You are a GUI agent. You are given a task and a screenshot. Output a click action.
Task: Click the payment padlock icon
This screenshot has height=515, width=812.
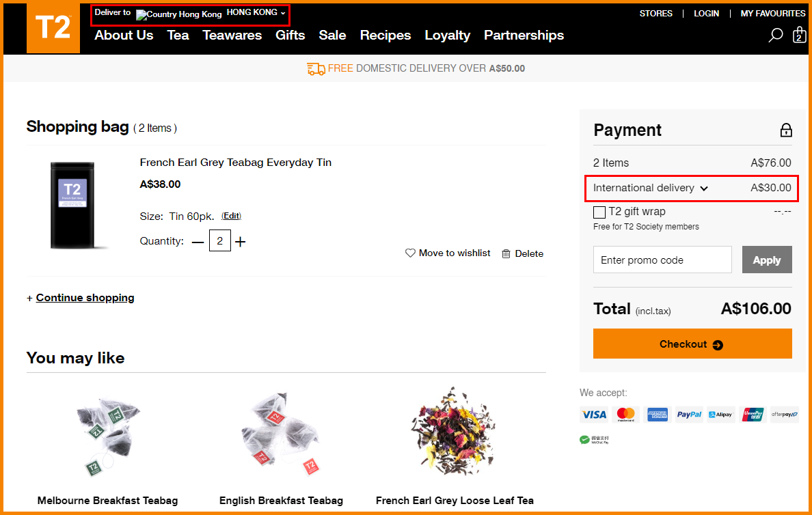click(786, 130)
